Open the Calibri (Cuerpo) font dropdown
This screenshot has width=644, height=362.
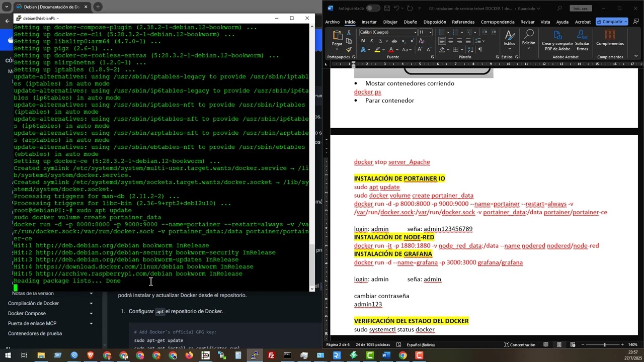tap(415, 32)
